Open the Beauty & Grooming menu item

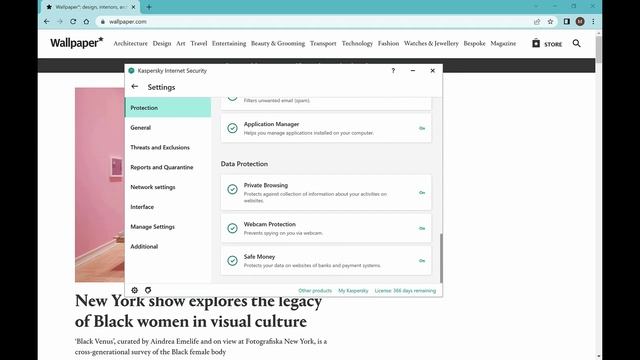(278, 43)
